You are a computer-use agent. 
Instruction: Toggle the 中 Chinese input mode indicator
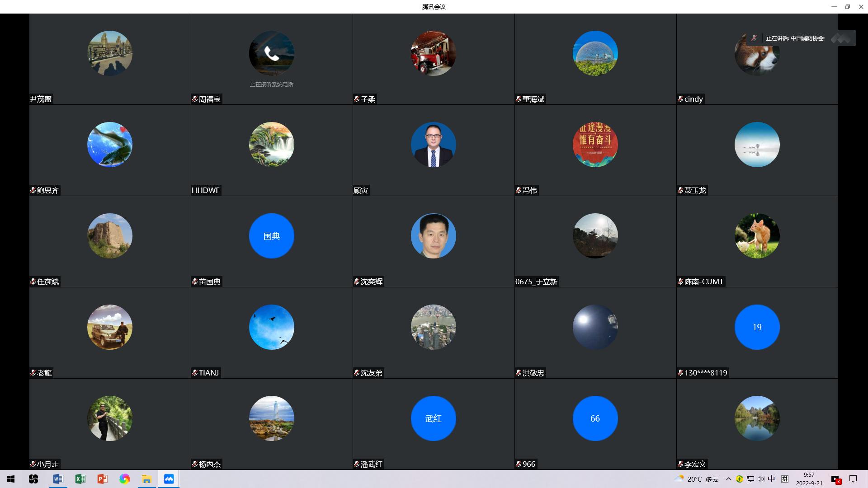(x=771, y=479)
